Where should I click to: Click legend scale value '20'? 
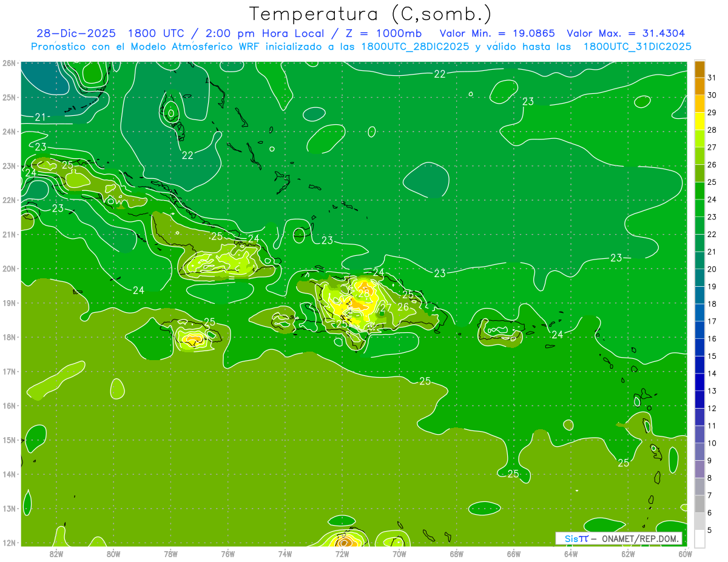click(712, 269)
